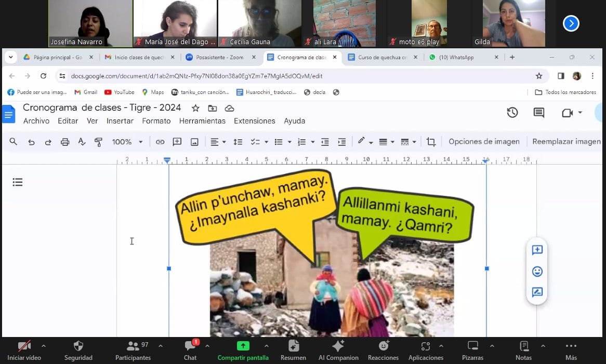Click the browser address bar URL
Image resolution: width=606 pixels, height=364 pixels.
coord(196,76)
